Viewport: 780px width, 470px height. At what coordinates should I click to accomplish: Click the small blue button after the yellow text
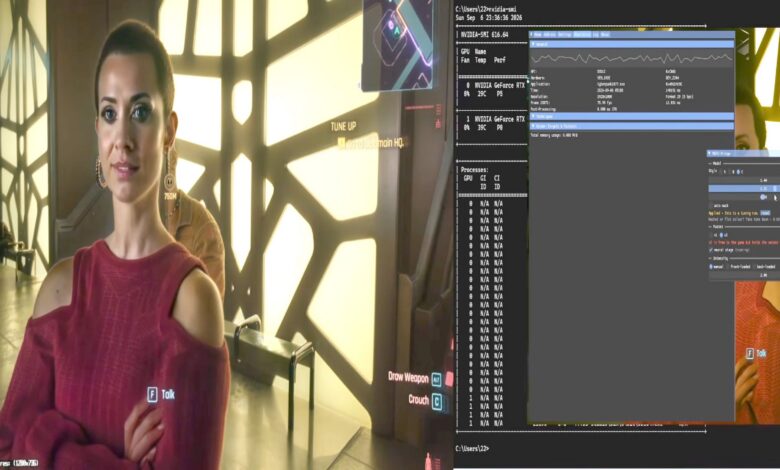click(x=765, y=213)
